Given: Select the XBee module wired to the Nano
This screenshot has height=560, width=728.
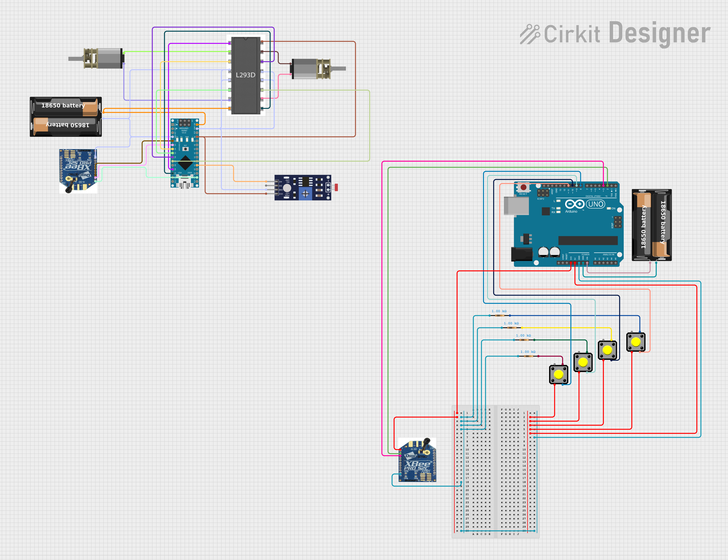Looking at the screenshot, I should (x=78, y=171).
